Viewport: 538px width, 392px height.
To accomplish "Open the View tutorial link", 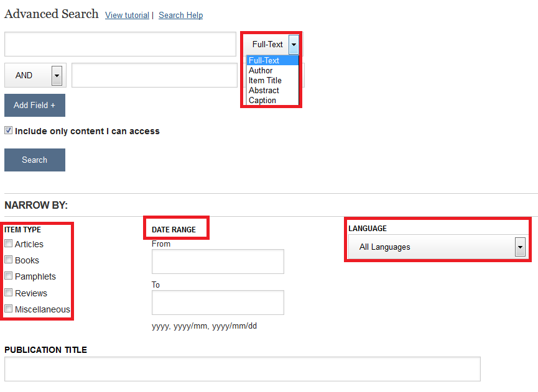I will click(x=127, y=15).
